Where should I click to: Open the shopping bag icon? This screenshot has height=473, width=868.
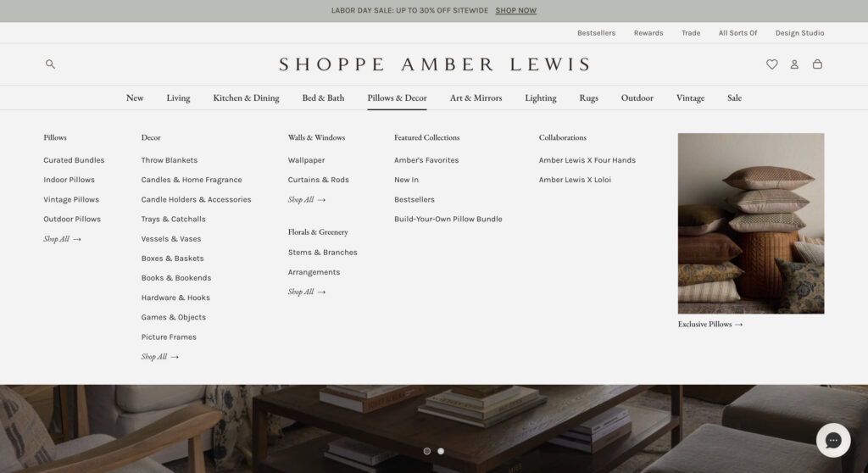pos(817,64)
